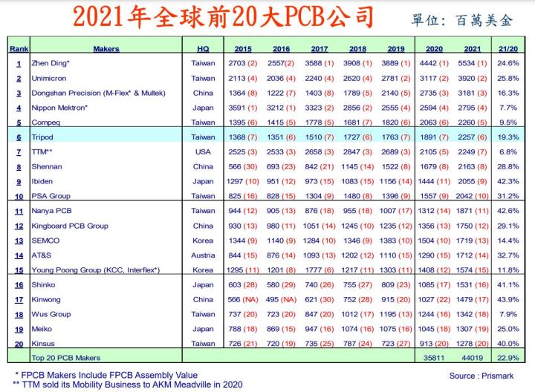Select the Compeq maker name

pyautogui.click(x=46, y=122)
